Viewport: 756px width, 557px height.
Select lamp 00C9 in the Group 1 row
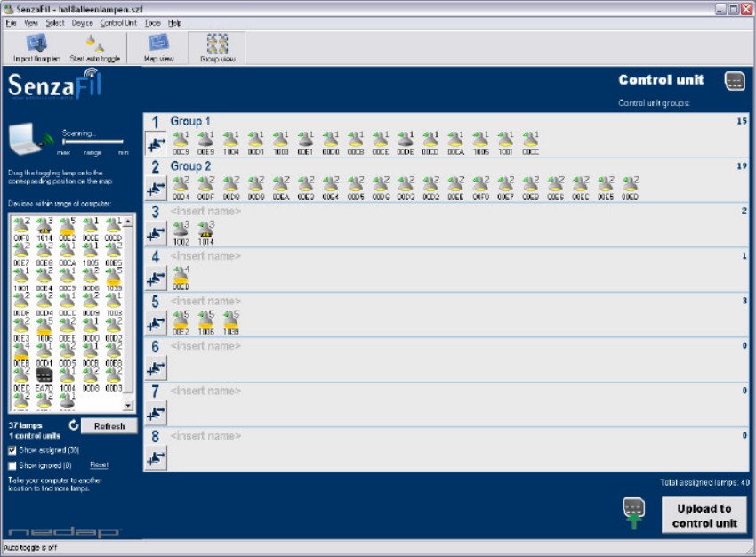pyautogui.click(x=181, y=142)
